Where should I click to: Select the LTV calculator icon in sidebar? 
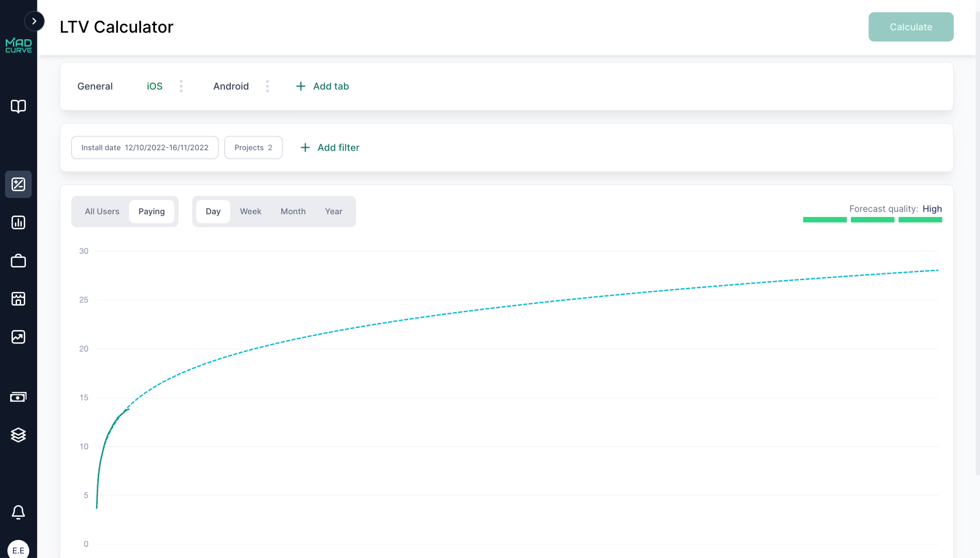[18, 184]
